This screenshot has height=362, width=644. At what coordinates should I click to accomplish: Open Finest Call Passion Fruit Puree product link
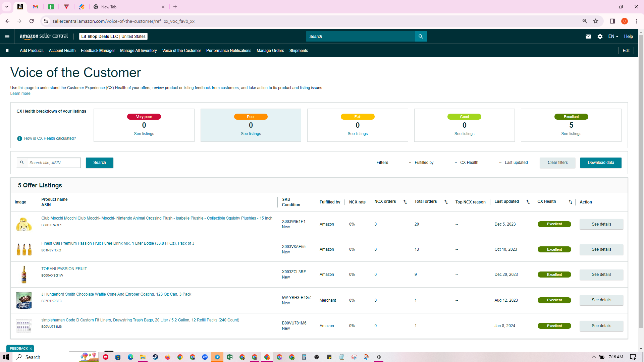pyautogui.click(x=118, y=243)
